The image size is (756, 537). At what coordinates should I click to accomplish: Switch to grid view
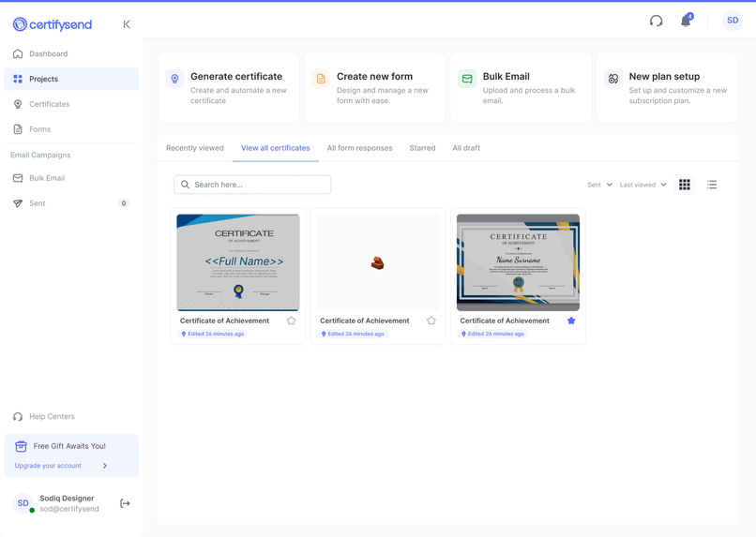pyautogui.click(x=684, y=185)
